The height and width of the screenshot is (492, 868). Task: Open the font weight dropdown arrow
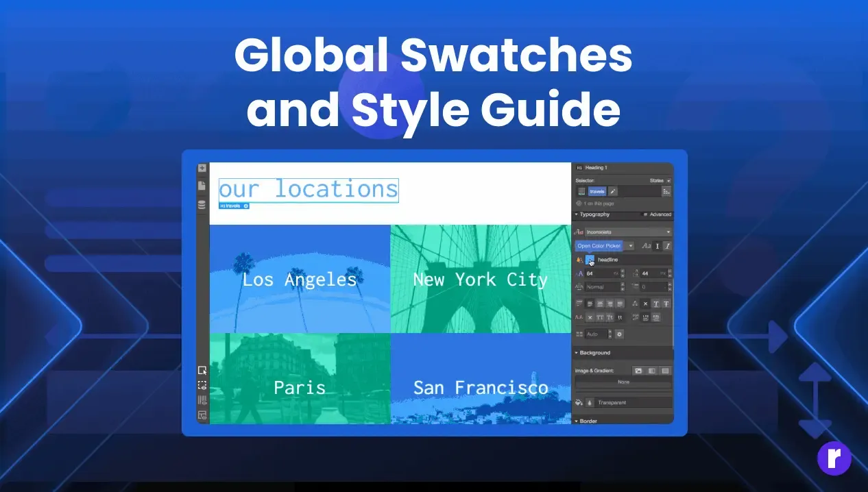[x=631, y=246]
